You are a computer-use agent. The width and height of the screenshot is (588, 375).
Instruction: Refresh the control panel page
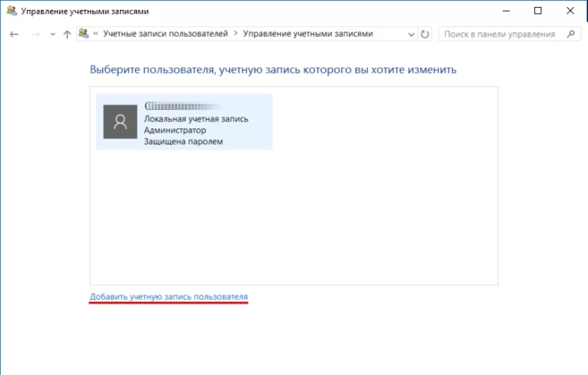click(x=426, y=35)
